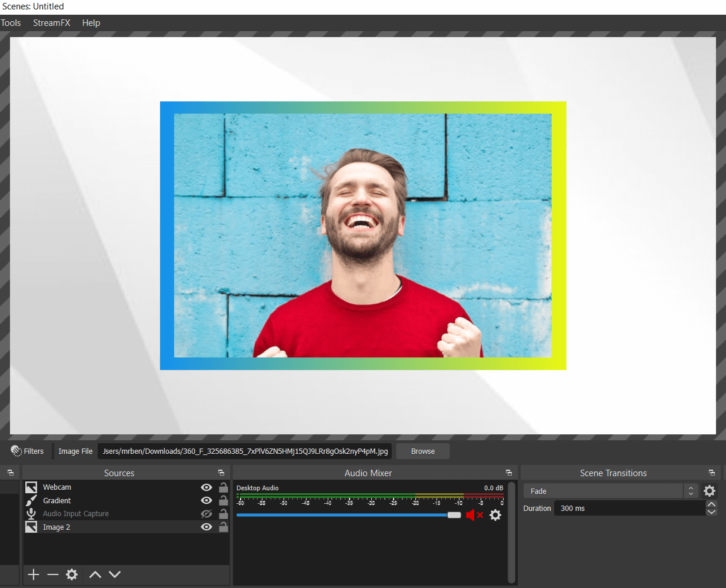Click the microphone icon on Audio Input Capture
The height and width of the screenshot is (588, 726).
[31, 513]
